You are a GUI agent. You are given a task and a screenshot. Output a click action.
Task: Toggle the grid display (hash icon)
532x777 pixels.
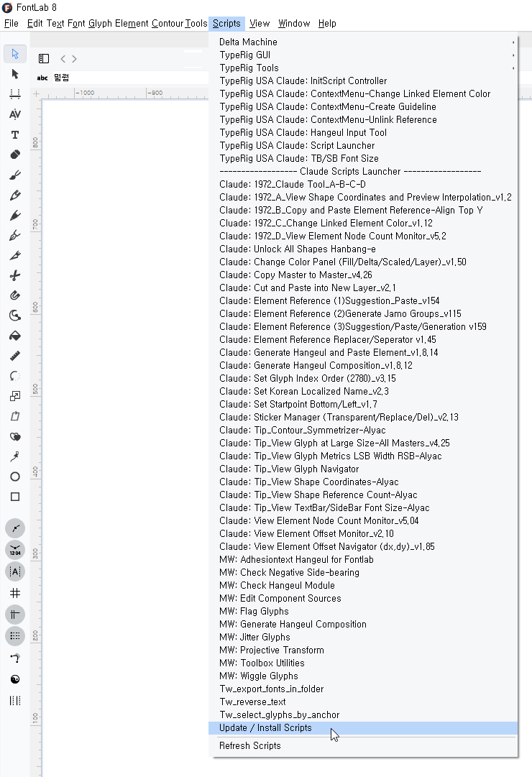tap(15, 593)
